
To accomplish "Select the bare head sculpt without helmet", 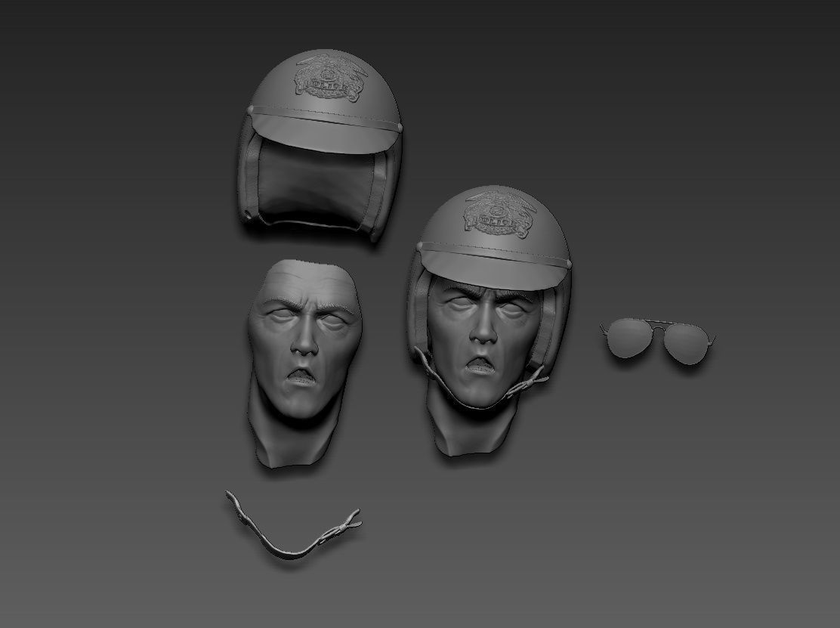I will point(304,363).
